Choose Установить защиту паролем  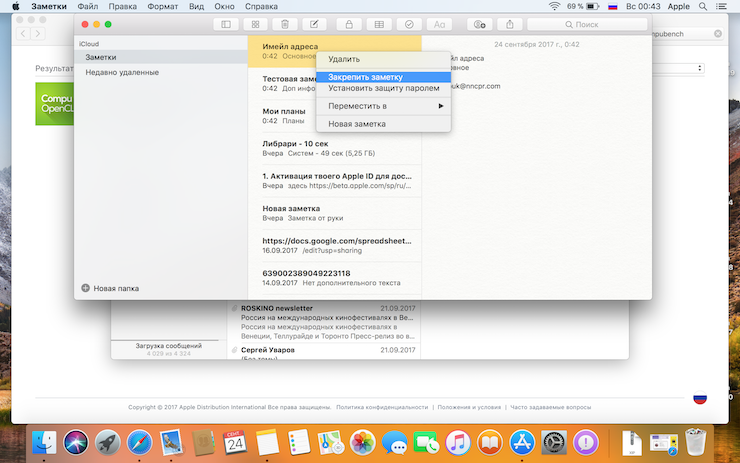click(384, 88)
